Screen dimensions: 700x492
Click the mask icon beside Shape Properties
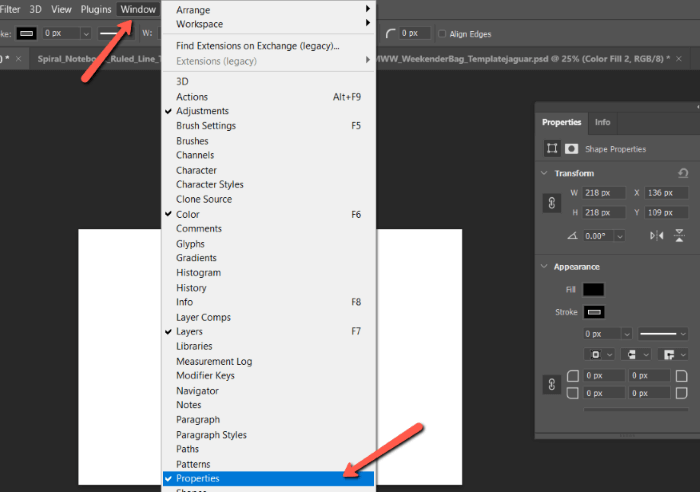[571, 149]
